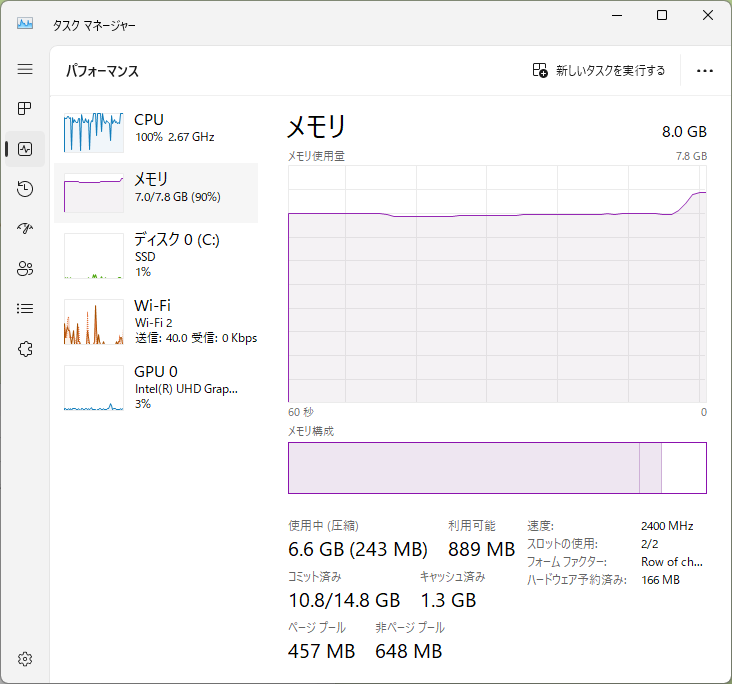Open the Details page icon
The width and height of the screenshot is (732, 684).
click(x=25, y=309)
